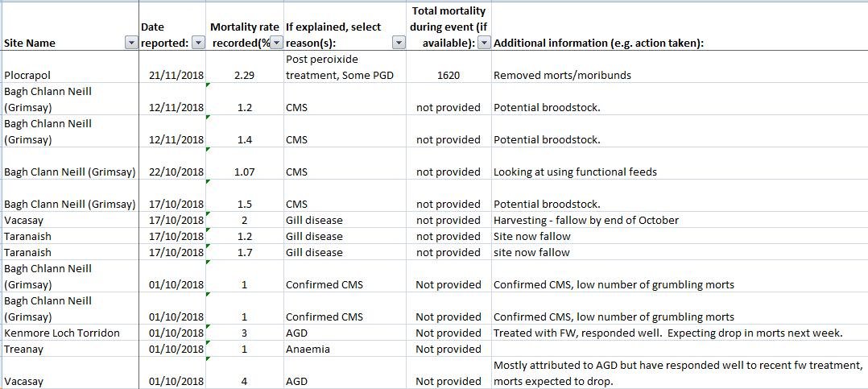Screen dimensions: 868x389
Task: Expand the Total mortality during event filter
Action: [483, 43]
